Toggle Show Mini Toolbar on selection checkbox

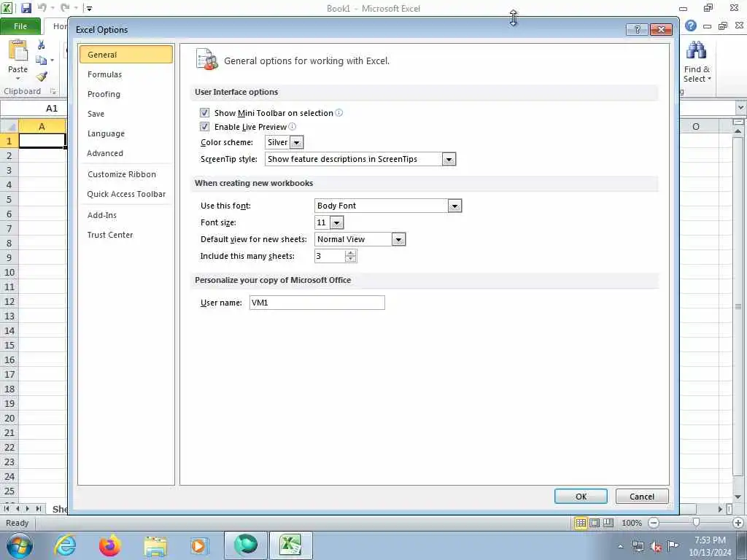click(x=204, y=113)
